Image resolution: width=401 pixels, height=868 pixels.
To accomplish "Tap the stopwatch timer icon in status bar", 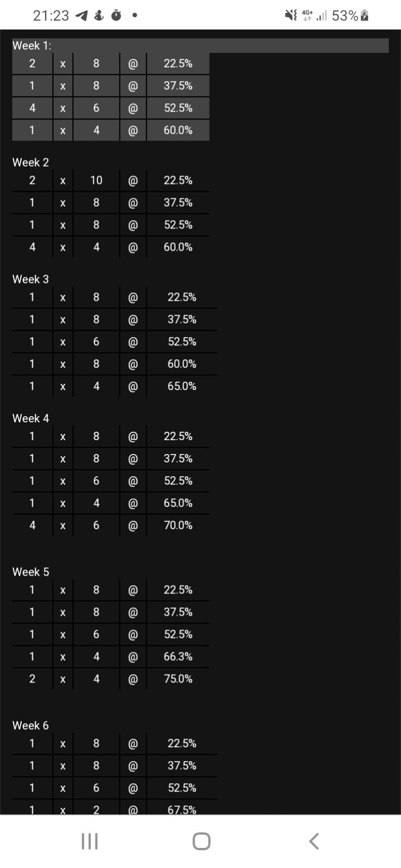I will pyautogui.click(x=116, y=16).
